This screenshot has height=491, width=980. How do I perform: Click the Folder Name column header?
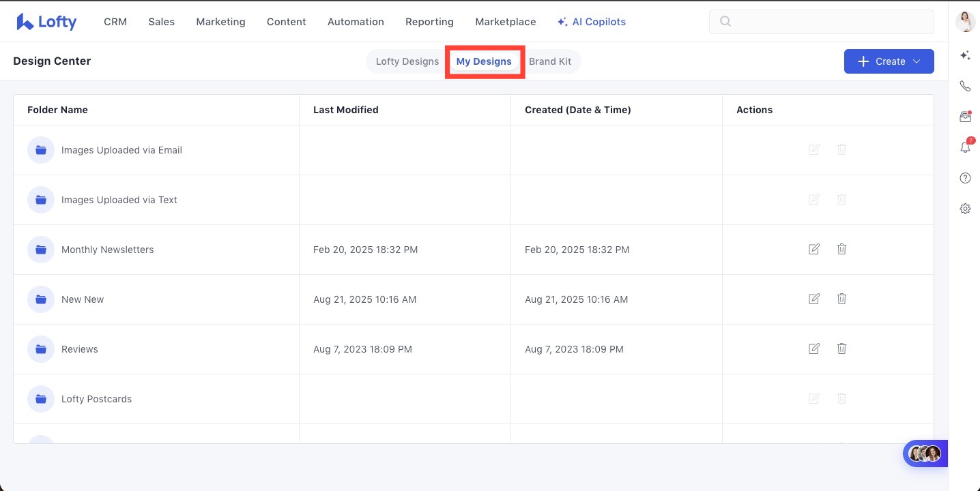tap(57, 110)
